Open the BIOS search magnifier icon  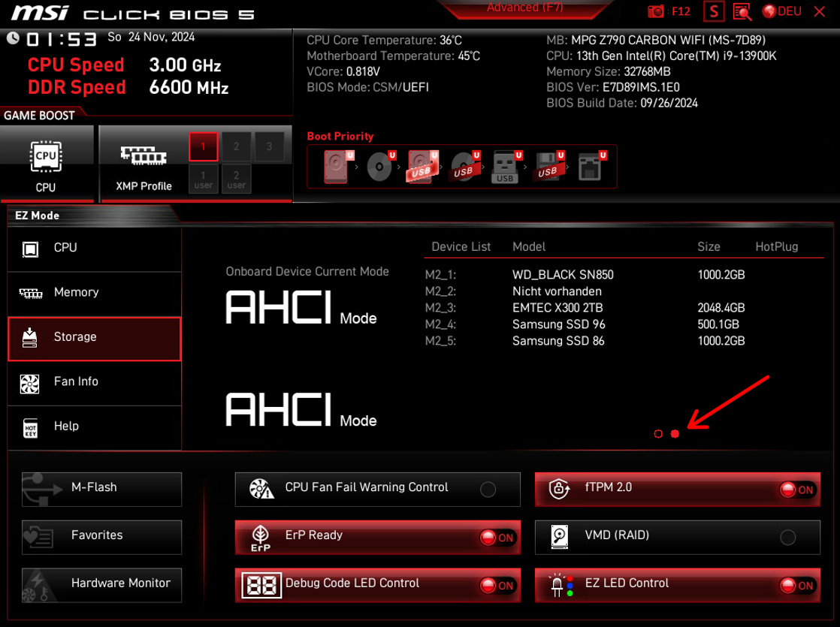point(742,12)
